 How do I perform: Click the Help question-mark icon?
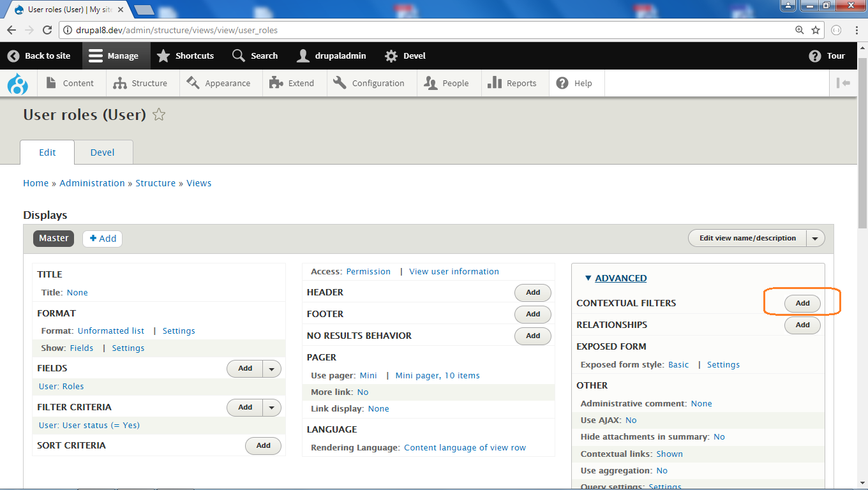tap(561, 83)
